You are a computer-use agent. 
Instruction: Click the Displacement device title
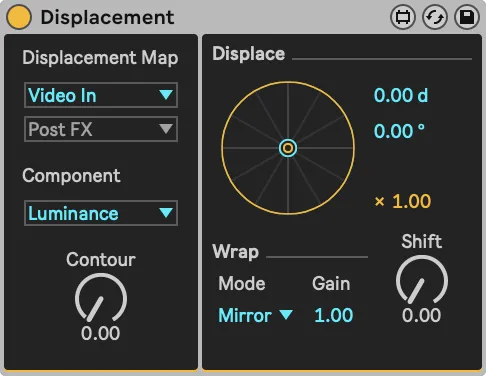point(107,17)
